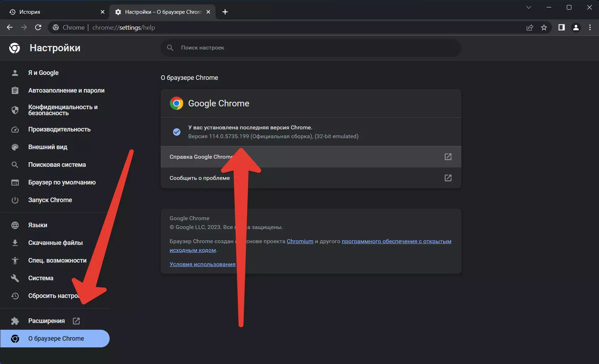This screenshot has width=599, height=364.
Task: Close the История tab
Action: (103, 12)
